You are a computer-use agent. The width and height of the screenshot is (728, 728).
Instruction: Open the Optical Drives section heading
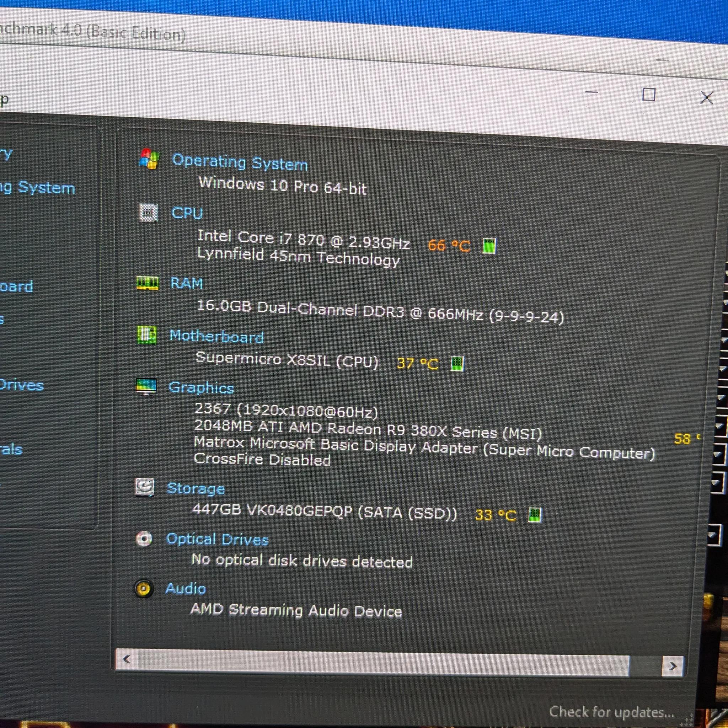pyautogui.click(x=218, y=539)
